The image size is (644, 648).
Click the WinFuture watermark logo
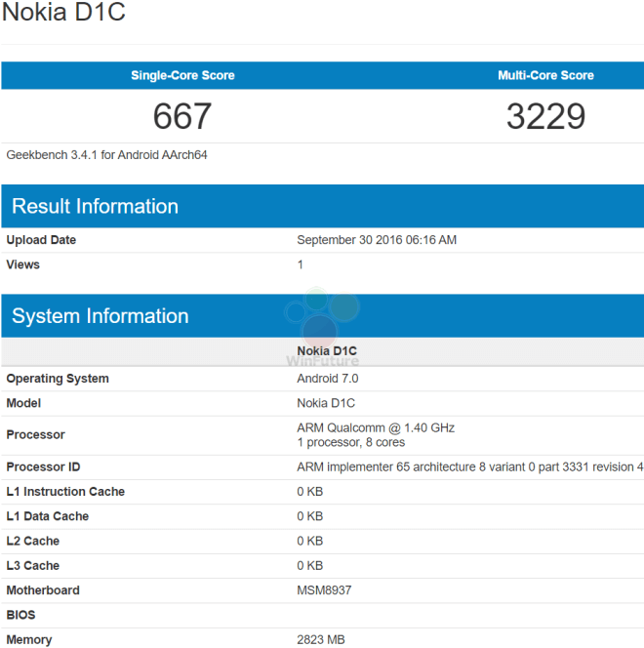pyautogui.click(x=321, y=327)
